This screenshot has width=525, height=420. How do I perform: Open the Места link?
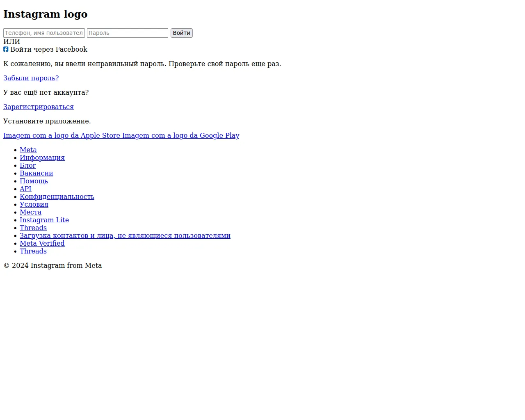coord(31,212)
